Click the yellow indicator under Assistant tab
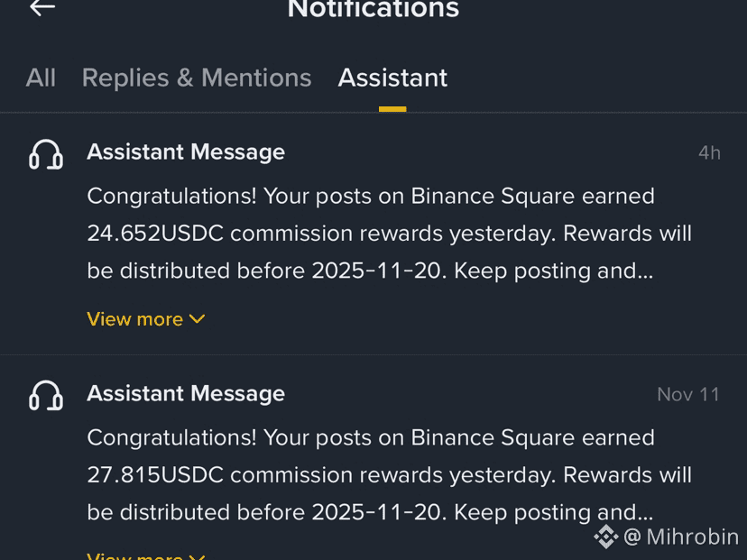Screen dimensions: 747x560 [392, 109]
